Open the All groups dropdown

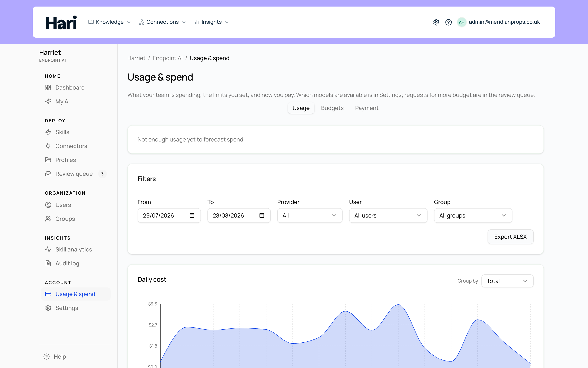pos(473,215)
